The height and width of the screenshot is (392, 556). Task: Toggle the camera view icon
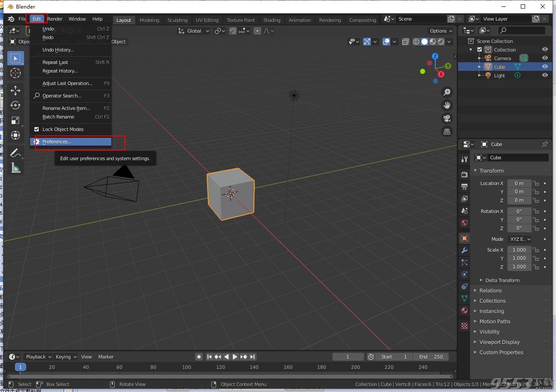[x=447, y=119]
